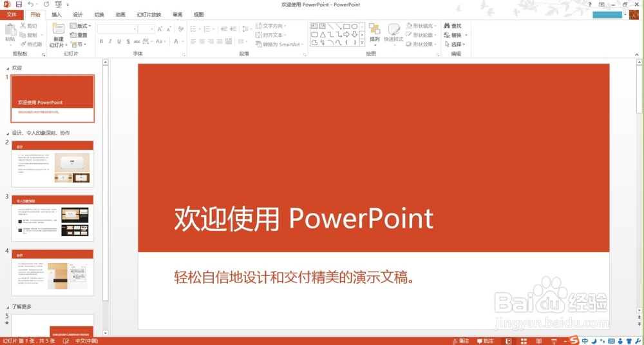Start slideshow from quick access toolbar icon
The image size is (644, 345).
(x=59, y=5)
